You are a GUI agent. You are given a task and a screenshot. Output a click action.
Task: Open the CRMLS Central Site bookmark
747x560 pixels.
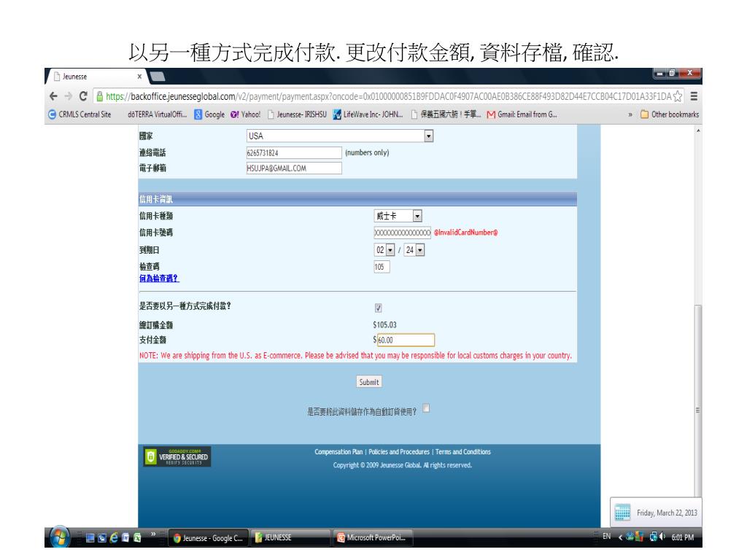tap(80, 114)
